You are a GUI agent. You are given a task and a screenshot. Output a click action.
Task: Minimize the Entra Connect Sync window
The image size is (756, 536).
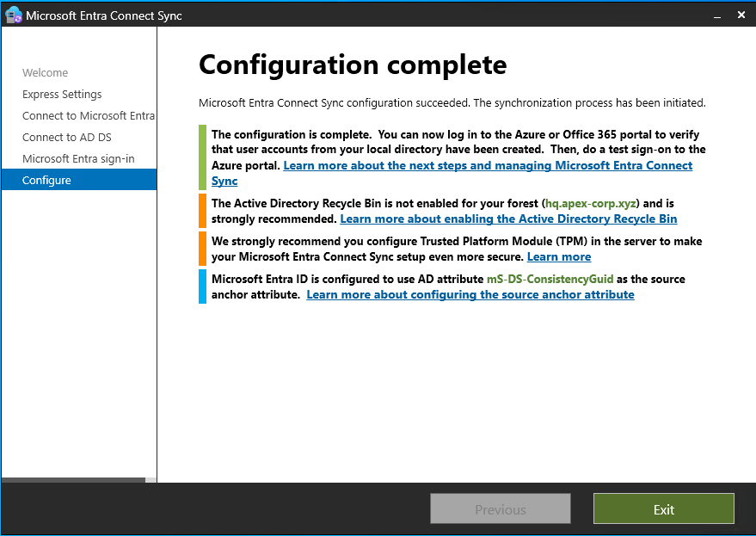[717, 16]
